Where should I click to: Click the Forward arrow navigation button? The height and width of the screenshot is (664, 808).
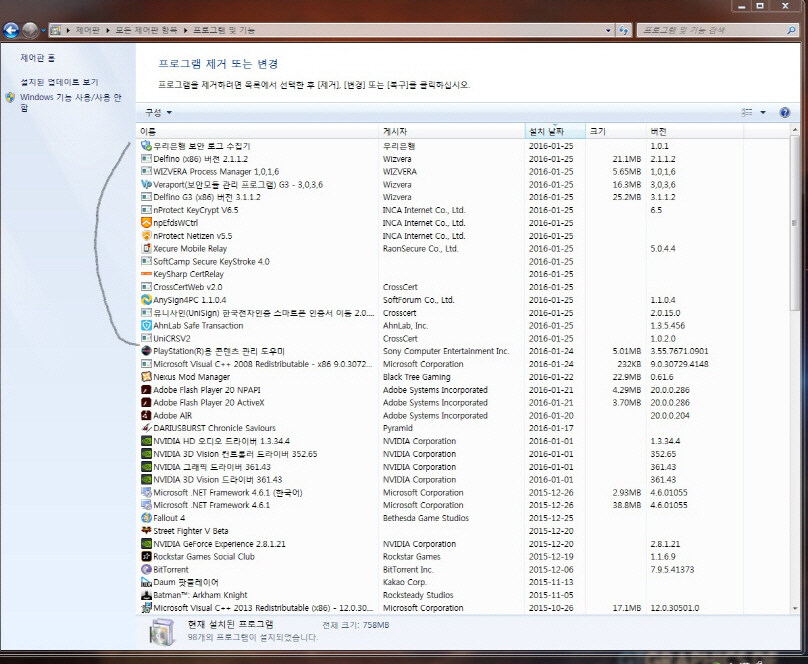(x=30, y=30)
